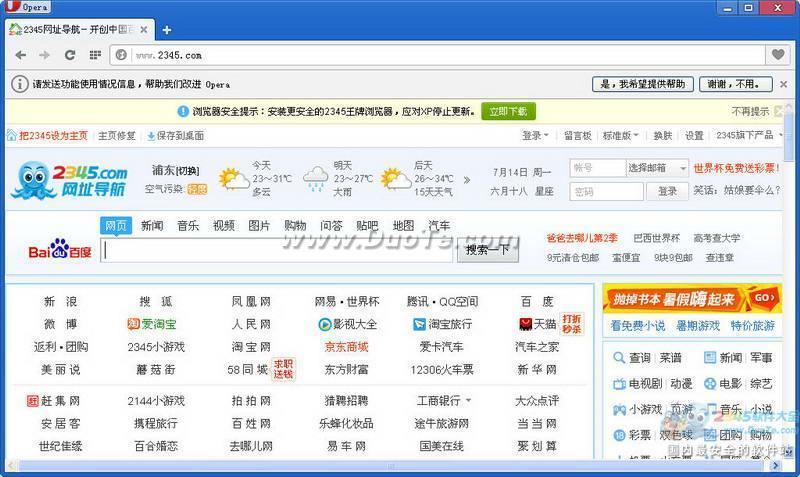
Task: Close the 2345网址导航 tab
Action: (144, 30)
